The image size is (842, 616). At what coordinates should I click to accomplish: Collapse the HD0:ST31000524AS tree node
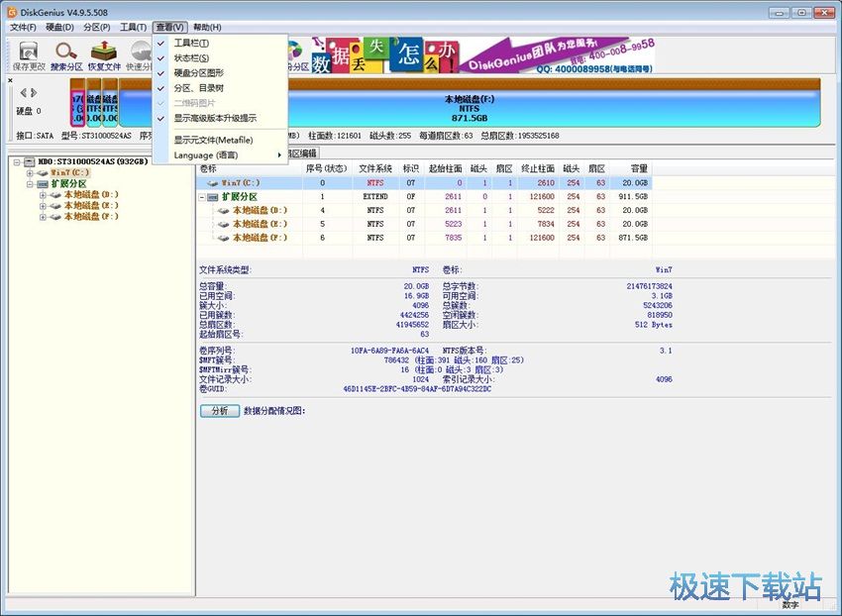(17, 162)
